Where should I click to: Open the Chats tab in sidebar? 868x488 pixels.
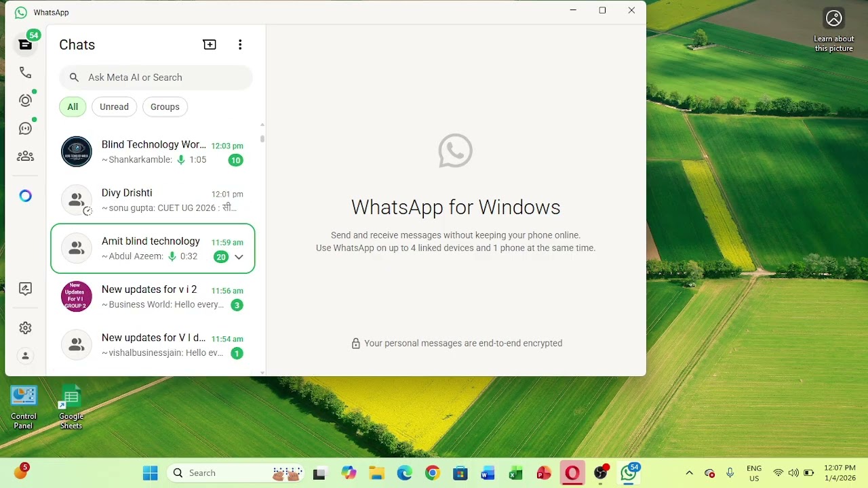[x=25, y=45]
